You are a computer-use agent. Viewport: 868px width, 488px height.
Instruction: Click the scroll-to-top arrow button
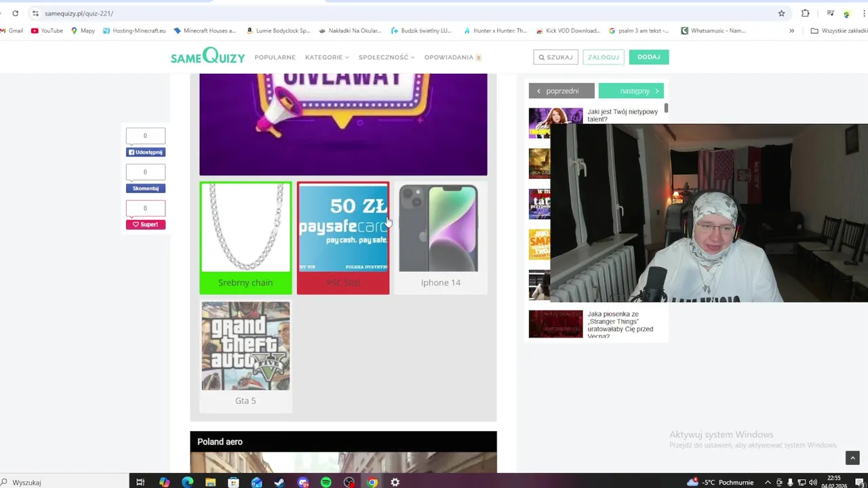(852, 458)
